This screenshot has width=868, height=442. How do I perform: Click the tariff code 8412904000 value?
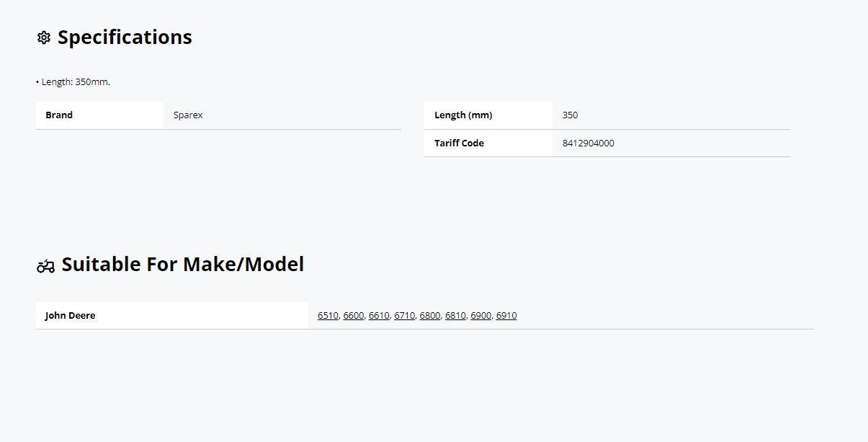coord(589,143)
